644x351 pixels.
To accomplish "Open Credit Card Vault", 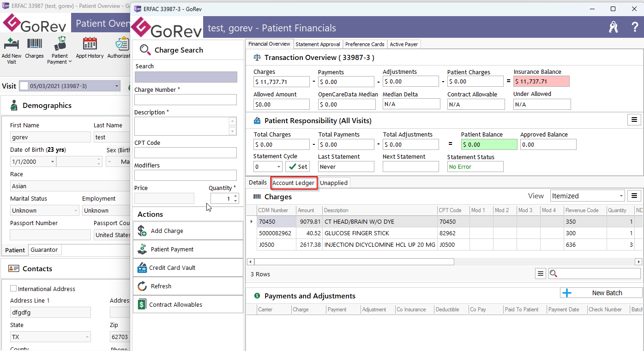I will click(188, 268).
